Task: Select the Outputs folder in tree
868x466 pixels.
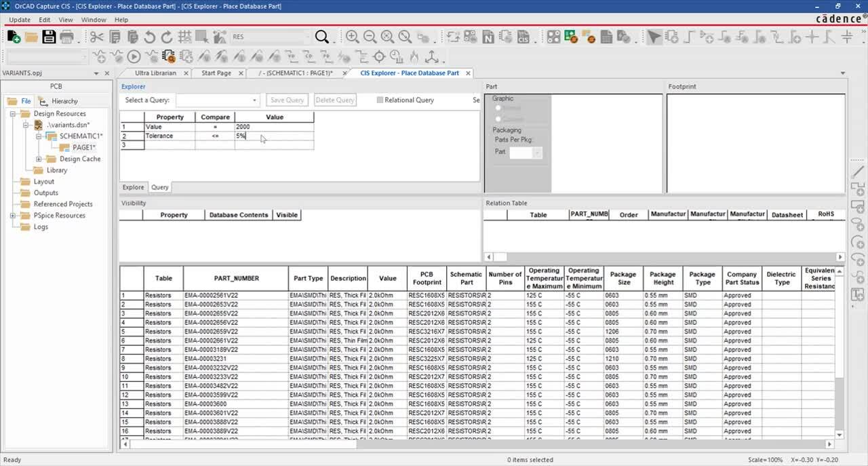Action: [x=45, y=193]
